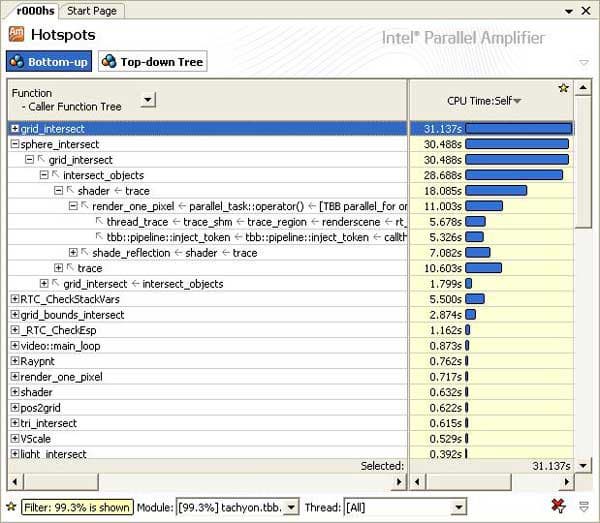Screen dimensions: 600x523
Task: Click the filter bar star icon
Action: click(11, 507)
